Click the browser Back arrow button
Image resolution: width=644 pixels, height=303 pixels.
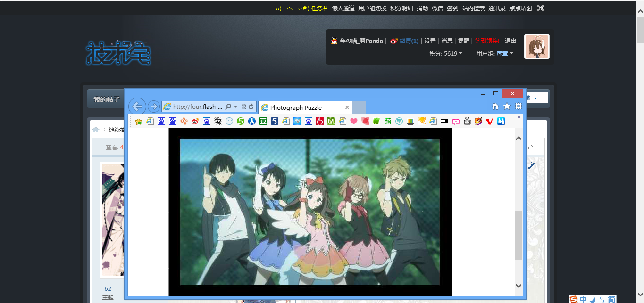click(x=137, y=106)
